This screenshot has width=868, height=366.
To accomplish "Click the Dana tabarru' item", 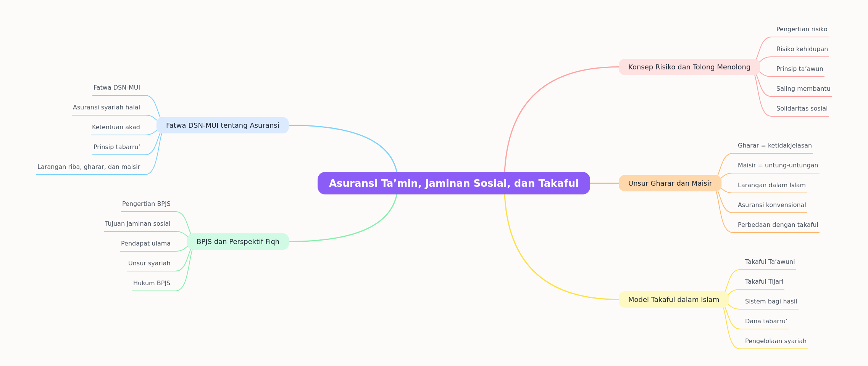I will [x=766, y=321].
